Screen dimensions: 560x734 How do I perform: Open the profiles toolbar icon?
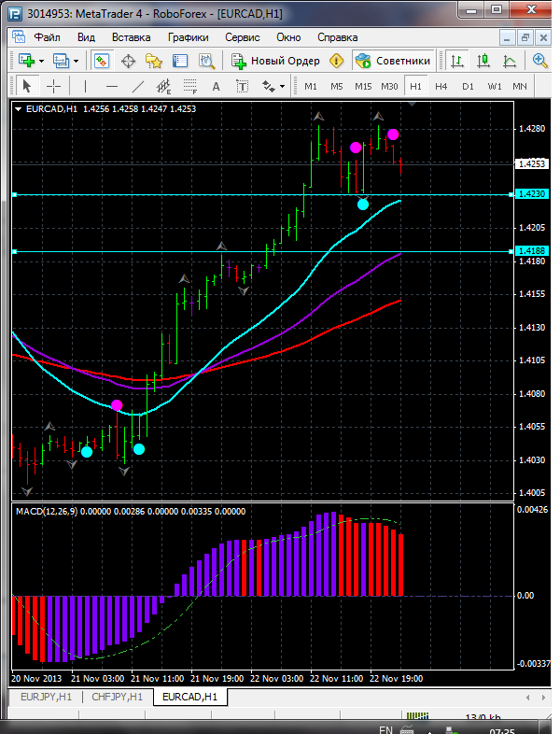pyautogui.click(x=61, y=61)
